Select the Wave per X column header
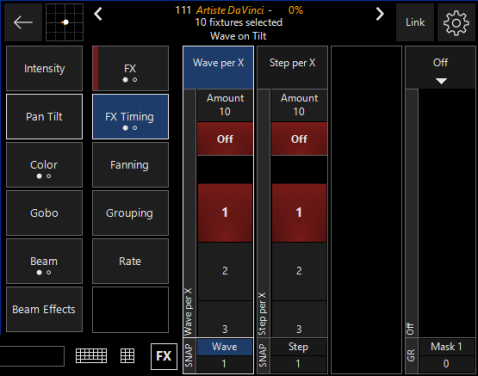 point(218,67)
